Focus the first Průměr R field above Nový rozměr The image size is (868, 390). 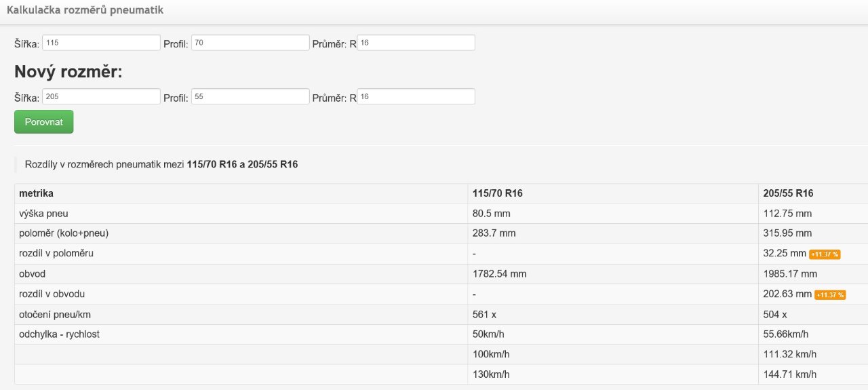416,43
